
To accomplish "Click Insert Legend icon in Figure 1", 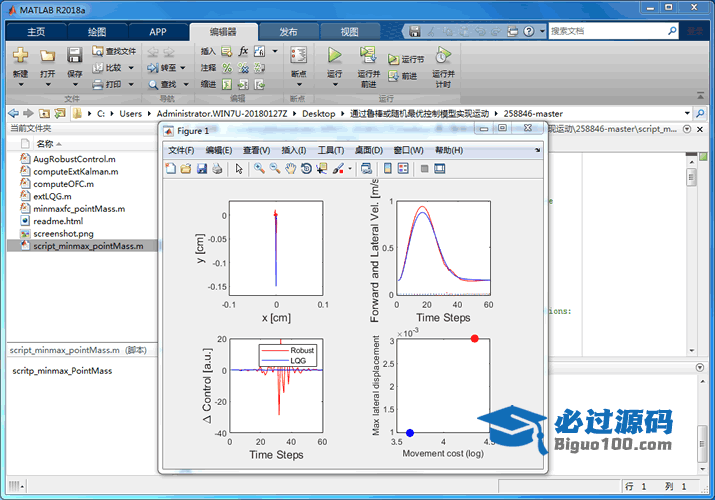I will click(403, 169).
